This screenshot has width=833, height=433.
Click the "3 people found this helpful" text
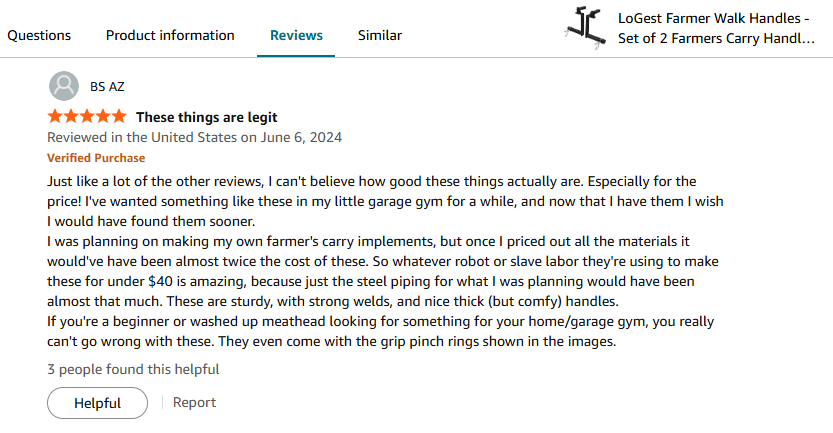133,369
